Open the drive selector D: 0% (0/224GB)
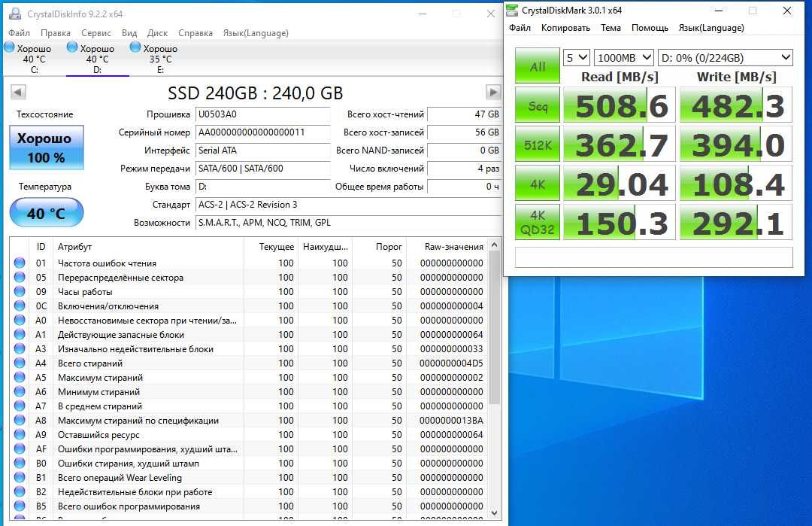The width and height of the screenshot is (812, 526). coord(726,57)
